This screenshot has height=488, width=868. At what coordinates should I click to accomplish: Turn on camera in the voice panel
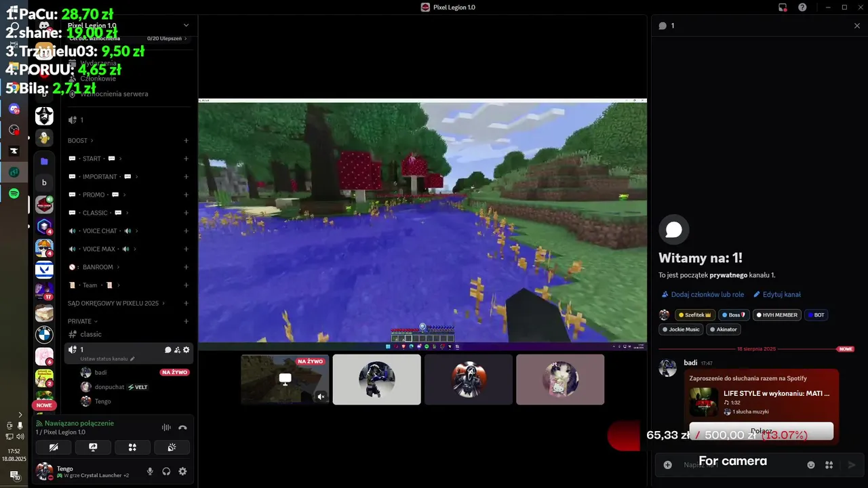coord(54,447)
